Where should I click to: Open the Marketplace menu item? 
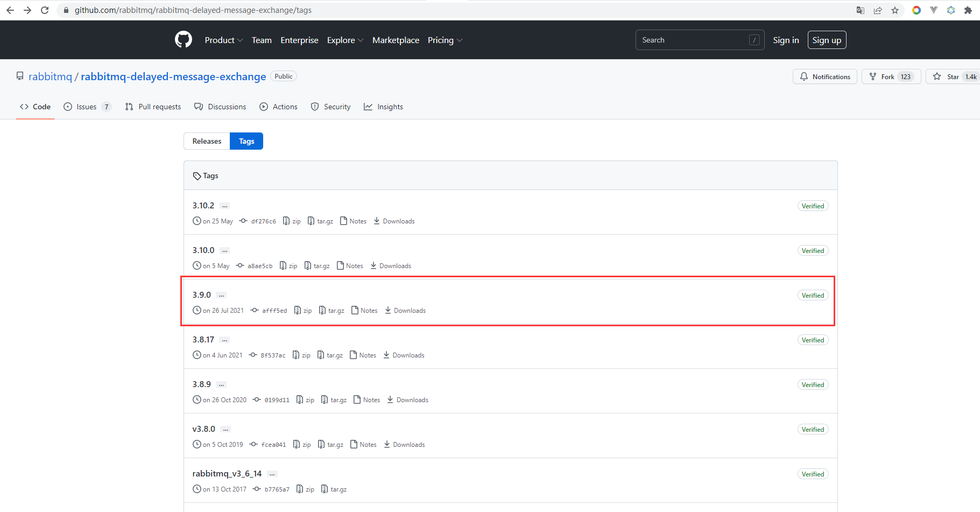(396, 40)
